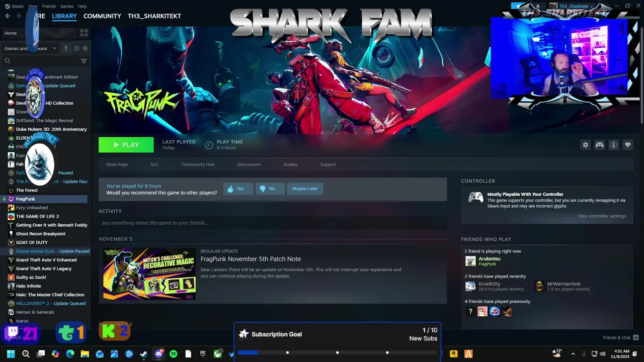Image resolution: width=644 pixels, height=362 pixels.
Task: Open Discussions tab
Action: coord(249,164)
